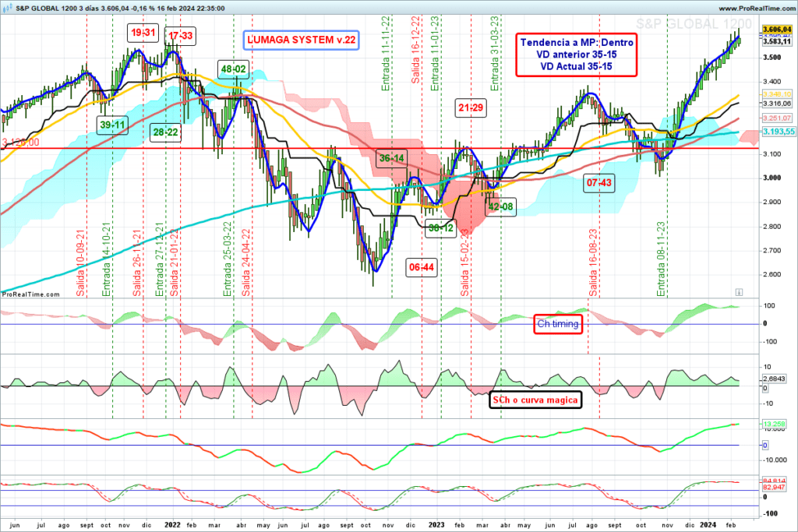Select the 'Entrada 11-01-23' vertical marker label
Viewport: 798px width, 532px height.
pyautogui.click(x=435, y=54)
